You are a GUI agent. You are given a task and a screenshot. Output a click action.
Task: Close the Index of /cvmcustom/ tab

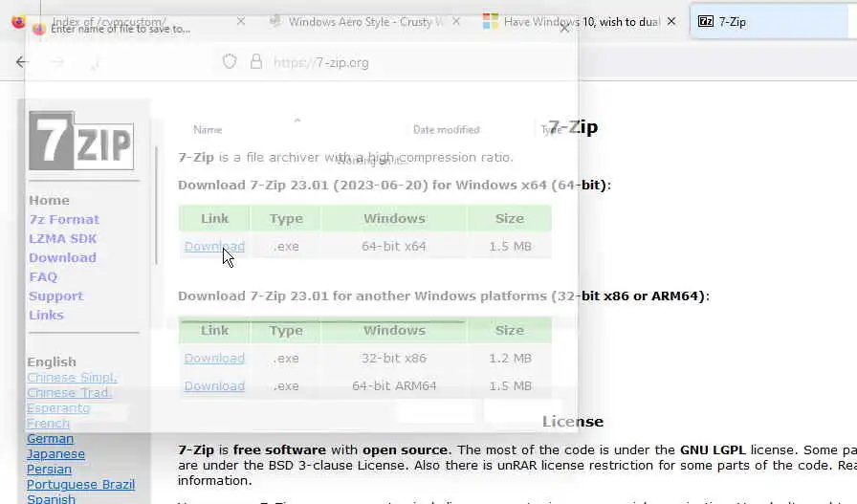pyautogui.click(x=240, y=21)
